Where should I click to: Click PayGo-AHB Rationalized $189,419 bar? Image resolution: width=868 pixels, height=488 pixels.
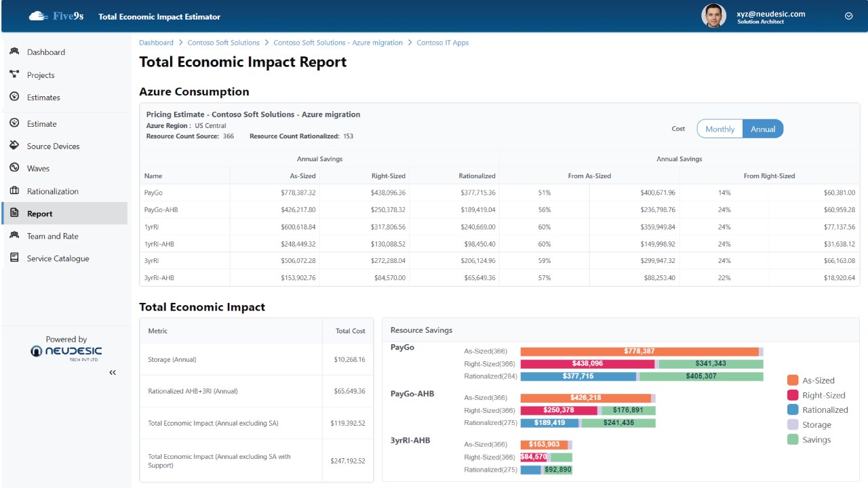(549, 423)
